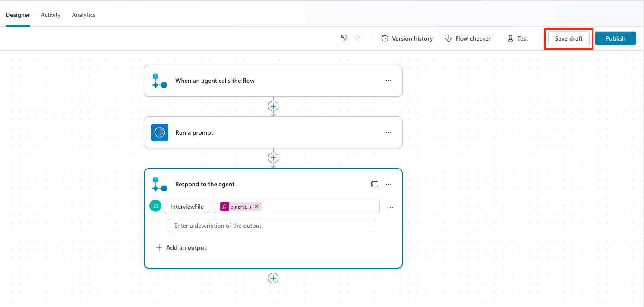The height and width of the screenshot is (307, 644).
Task: Click Add an output
Action: point(181,247)
